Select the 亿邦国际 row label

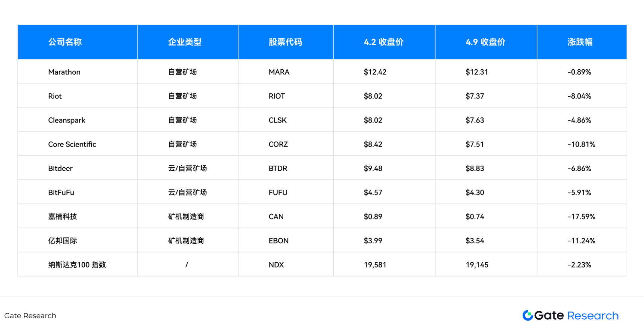62,240
